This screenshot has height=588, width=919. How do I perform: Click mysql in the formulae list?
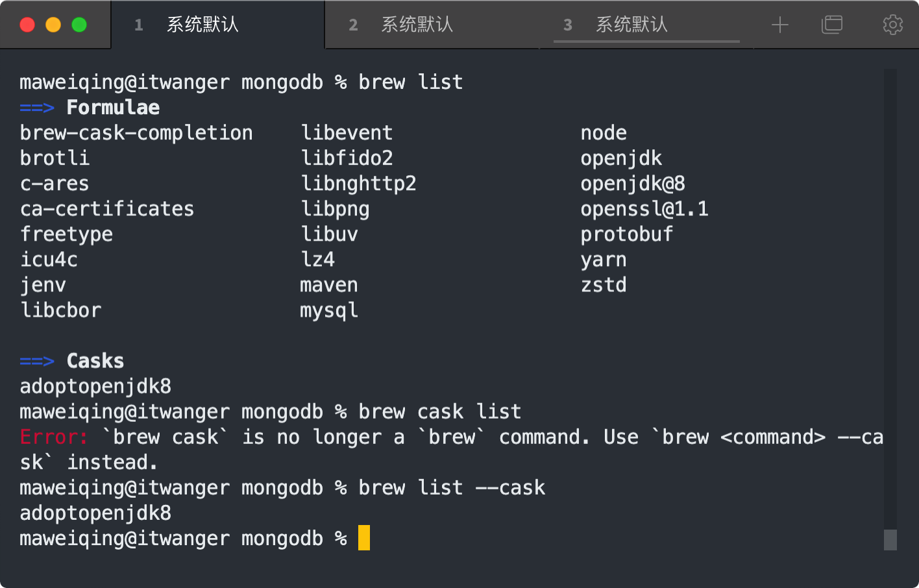328,310
